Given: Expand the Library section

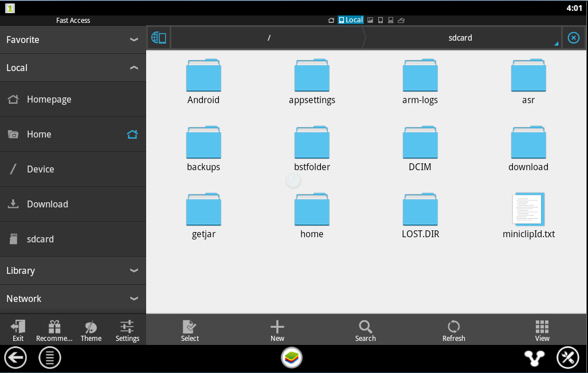Looking at the screenshot, I should tap(73, 270).
